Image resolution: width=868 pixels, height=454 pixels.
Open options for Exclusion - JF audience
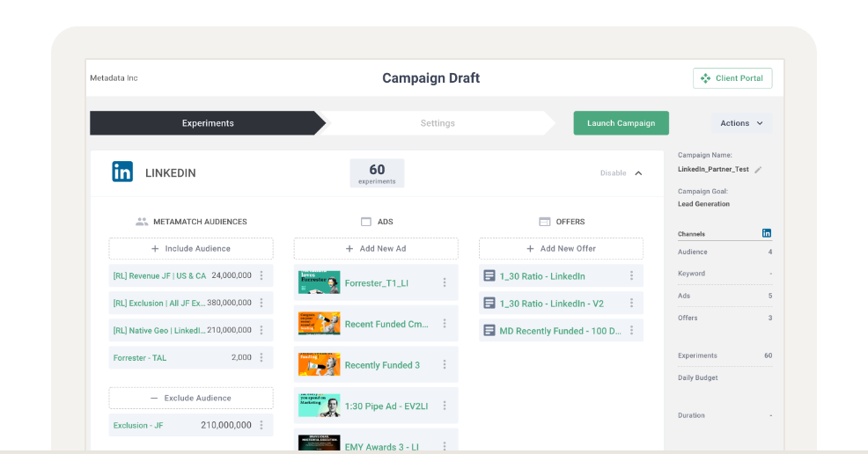[261, 425]
